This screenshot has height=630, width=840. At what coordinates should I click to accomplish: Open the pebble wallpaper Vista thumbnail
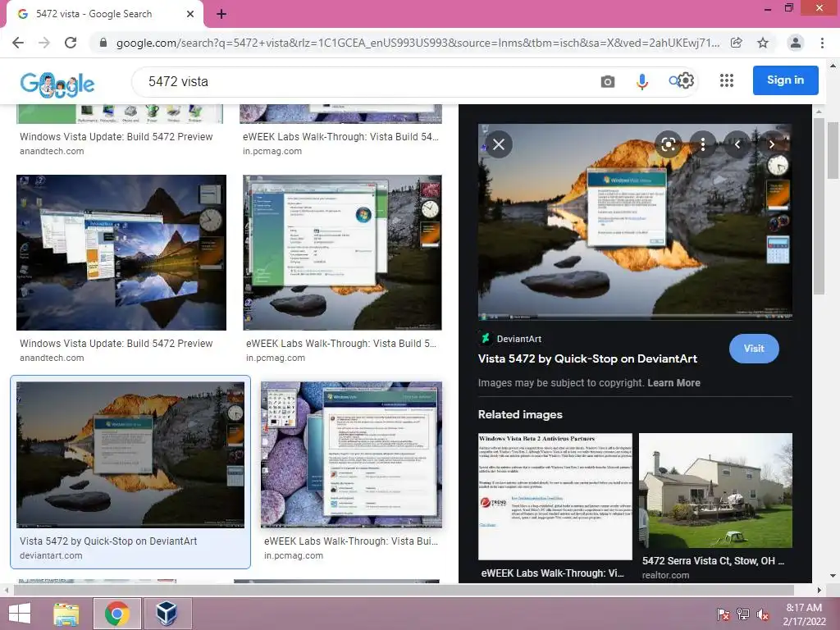click(x=351, y=454)
